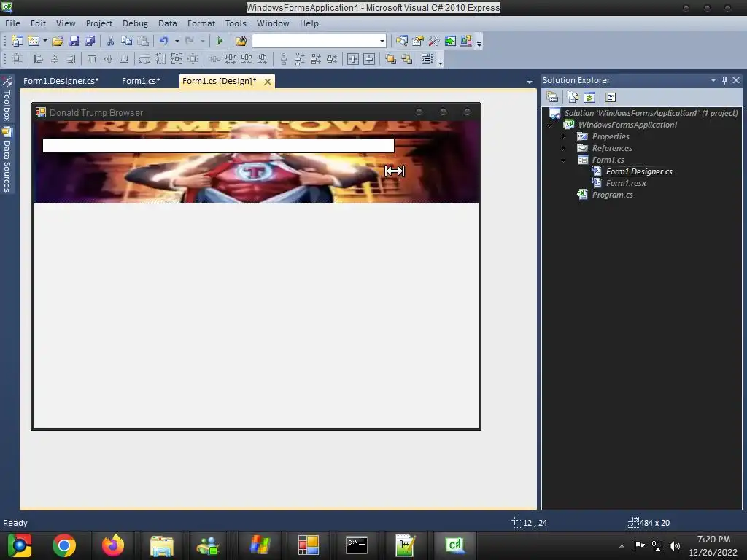
Task: Click the View Code icon in Solution Explorer
Action: (611, 97)
